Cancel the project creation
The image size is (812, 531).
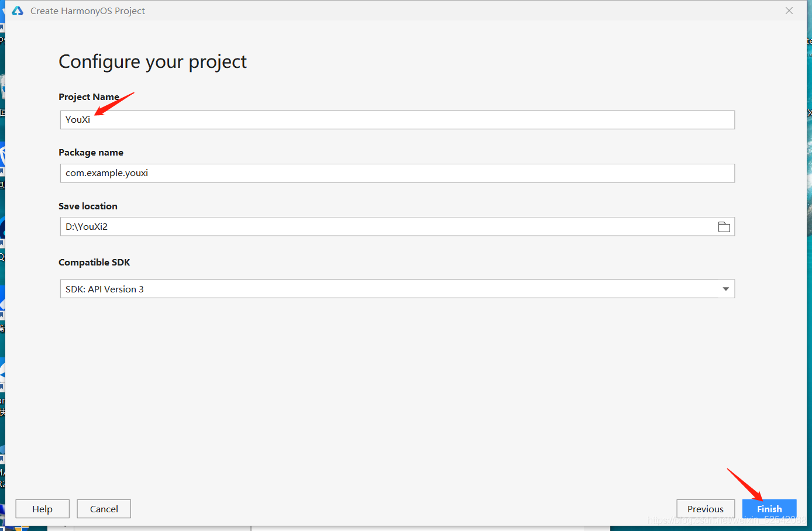104,509
